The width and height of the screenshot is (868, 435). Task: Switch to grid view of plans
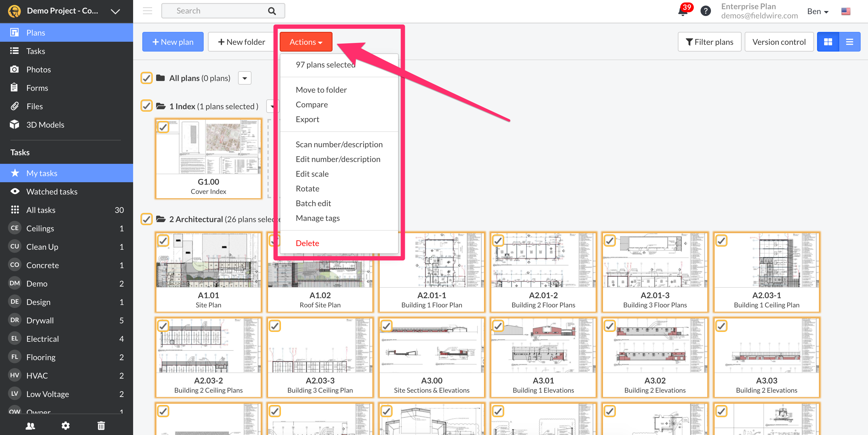[x=828, y=42]
